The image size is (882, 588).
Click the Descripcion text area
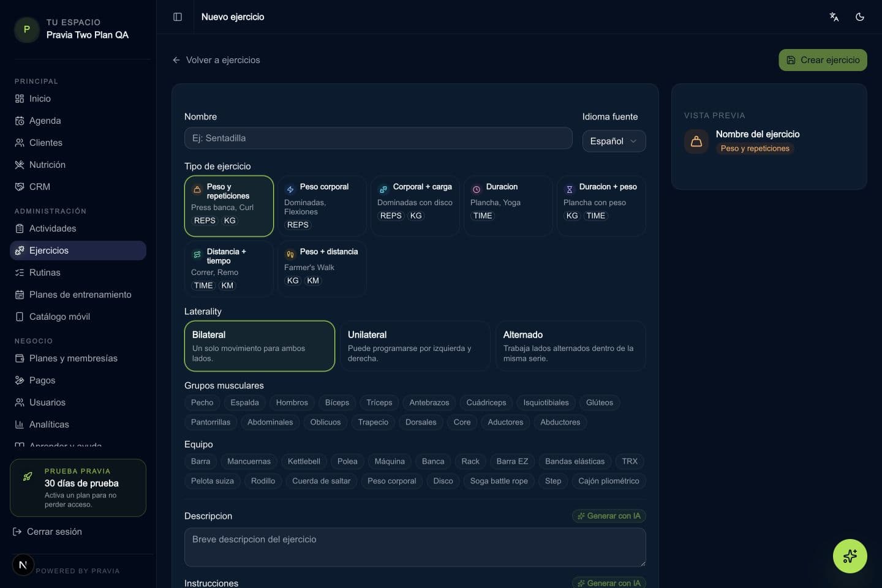(x=415, y=547)
